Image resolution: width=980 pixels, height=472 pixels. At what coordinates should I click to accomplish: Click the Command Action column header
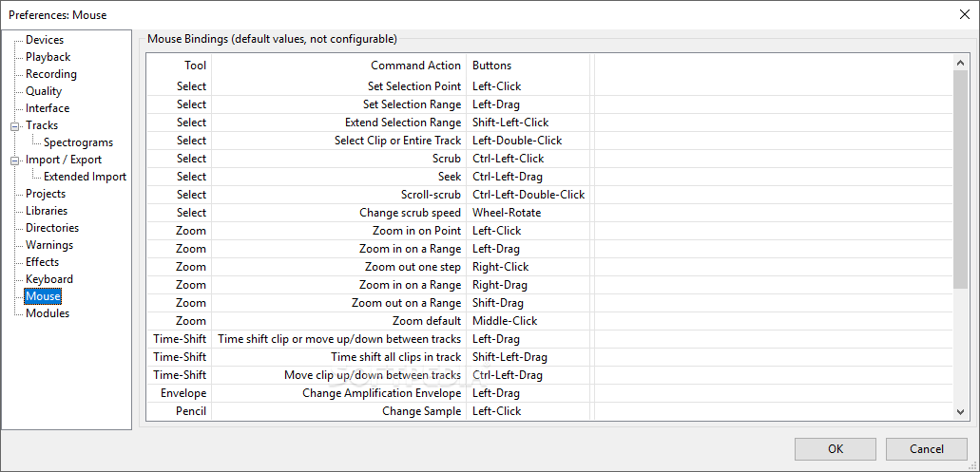point(415,66)
